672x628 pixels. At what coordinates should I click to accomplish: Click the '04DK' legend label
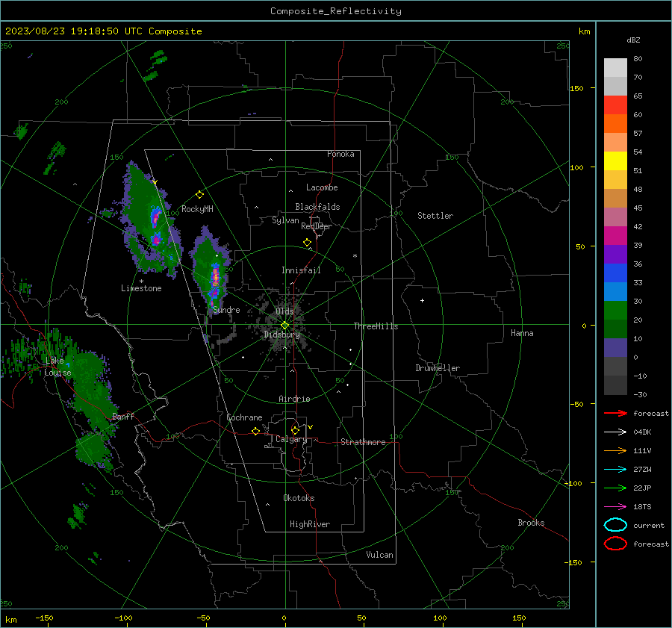click(642, 432)
